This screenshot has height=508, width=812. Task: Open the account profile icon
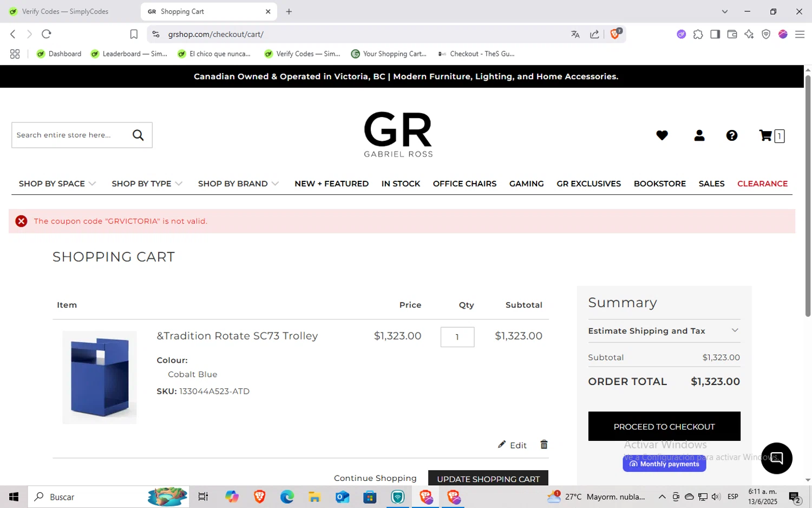[x=699, y=135]
